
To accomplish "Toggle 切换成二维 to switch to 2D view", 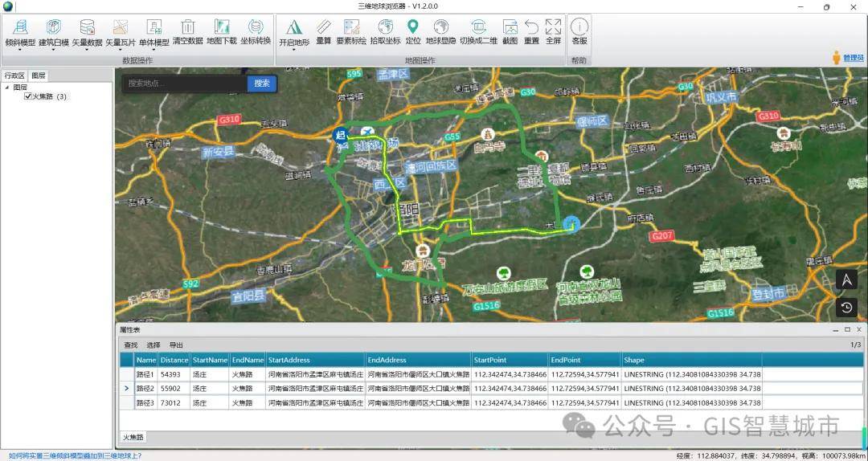I will coord(478,28).
